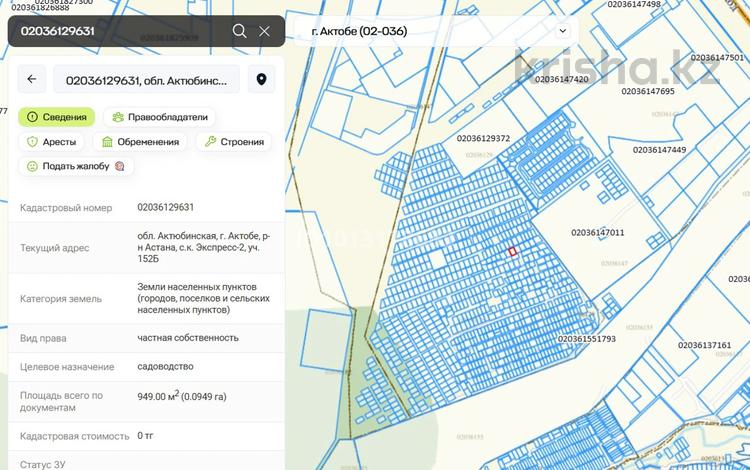Click map label 02036147501

[x=717, y=58]
